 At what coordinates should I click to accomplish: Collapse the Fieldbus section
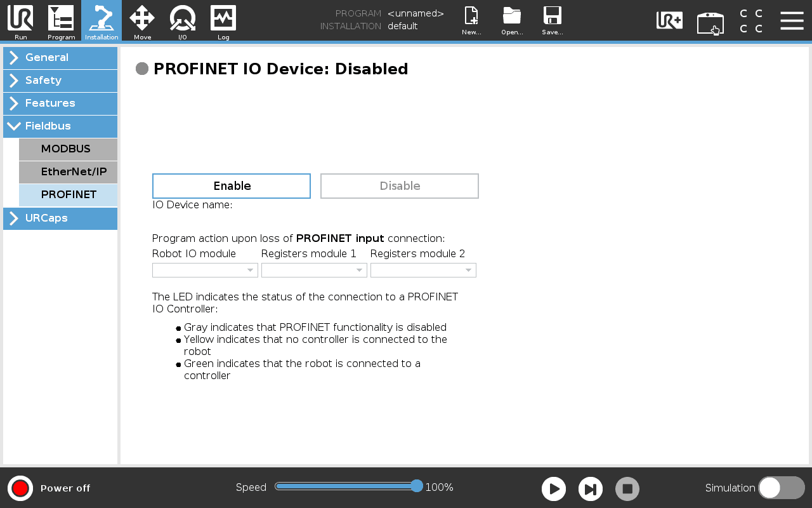60,126
